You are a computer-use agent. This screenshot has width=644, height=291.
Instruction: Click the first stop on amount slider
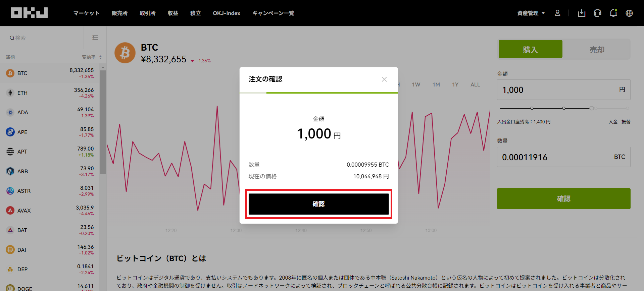click(x=532, y=108)
